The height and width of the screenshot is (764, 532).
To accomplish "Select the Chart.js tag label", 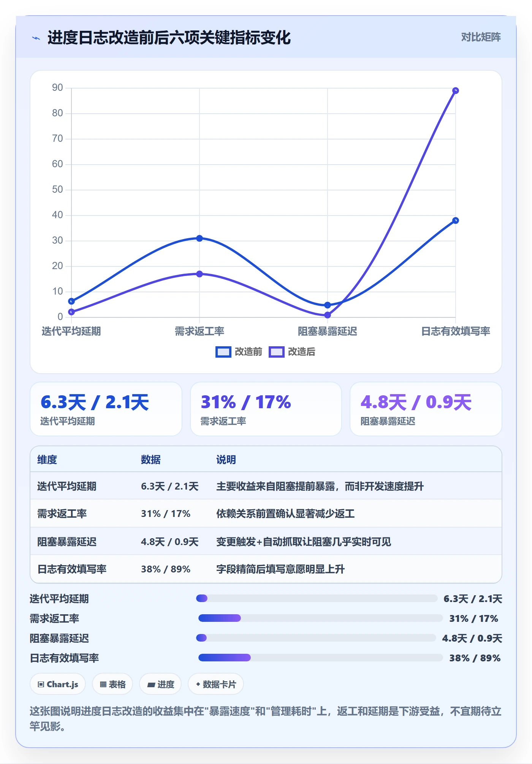I will click(x=62, y=684).
